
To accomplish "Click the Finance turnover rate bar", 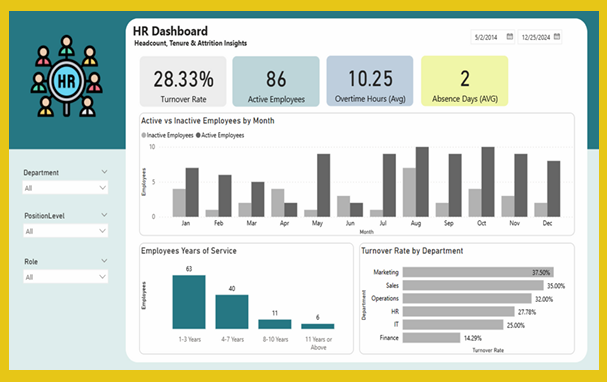I will coord(431,338).
